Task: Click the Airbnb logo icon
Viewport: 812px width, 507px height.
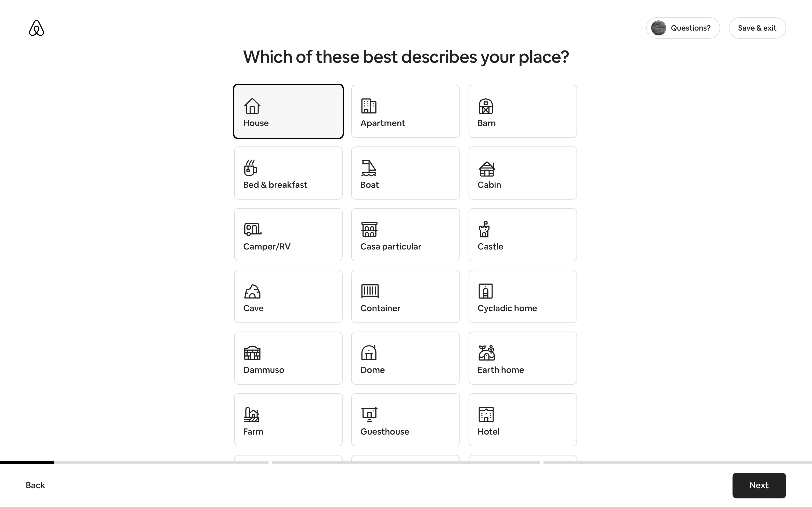Action: coord(36,28)
